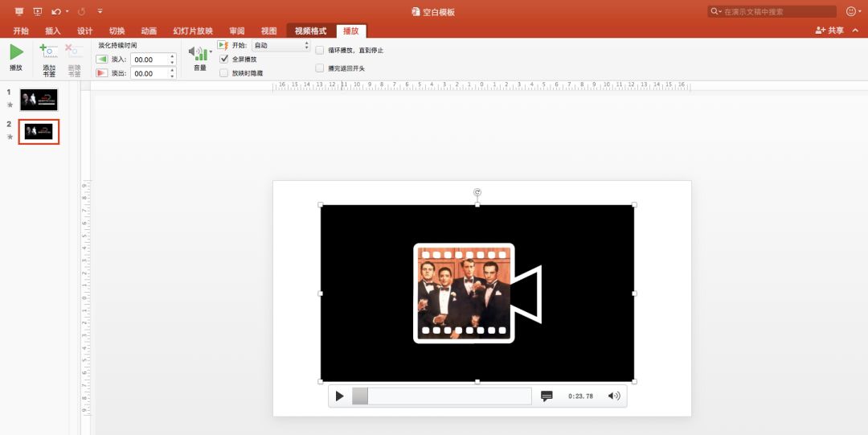Image resolution: width=868 pixels, height=435 pixels.
Task: Click the 淡化持续时间 label
Action: coord(117,46)
